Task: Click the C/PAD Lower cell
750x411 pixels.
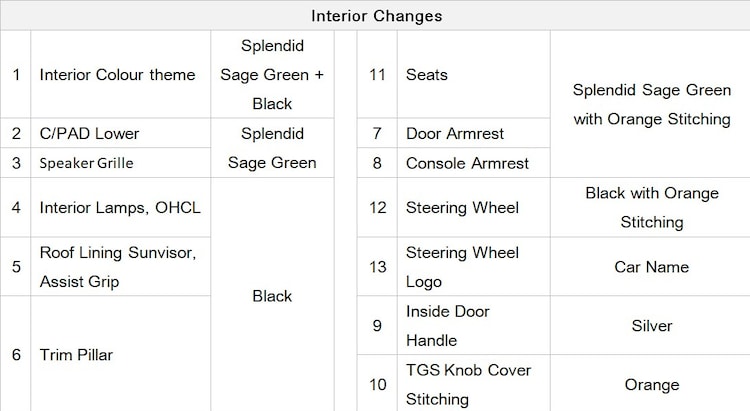Action: [89, 133]
